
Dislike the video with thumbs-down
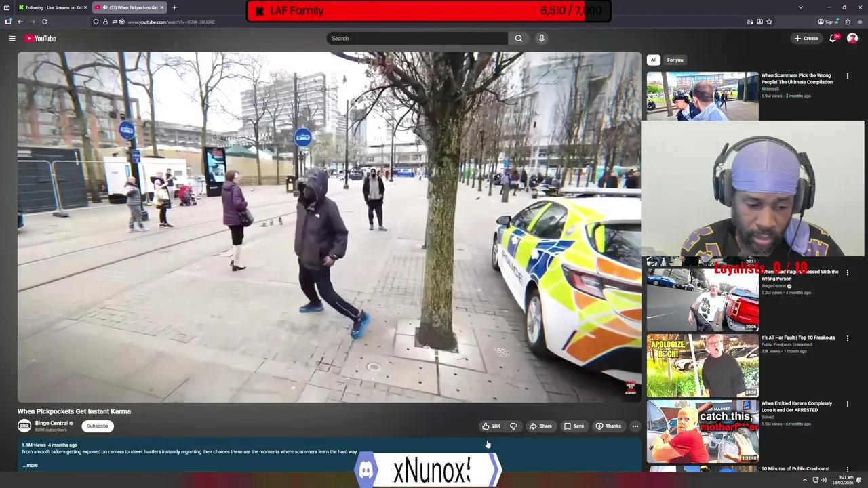[x=513, y=426]
